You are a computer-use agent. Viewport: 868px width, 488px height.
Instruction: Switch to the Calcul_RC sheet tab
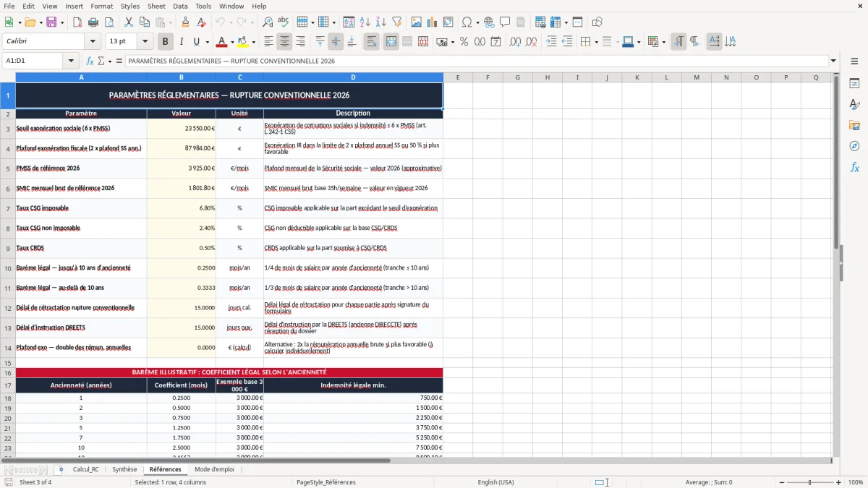point(85,469)
